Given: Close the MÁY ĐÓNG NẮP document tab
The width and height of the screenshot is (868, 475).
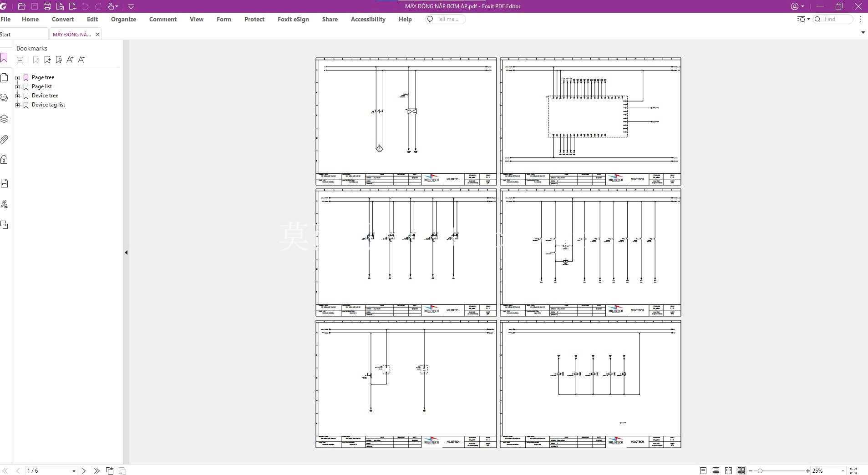Looking at the screenshot, I should pos(97,35).
